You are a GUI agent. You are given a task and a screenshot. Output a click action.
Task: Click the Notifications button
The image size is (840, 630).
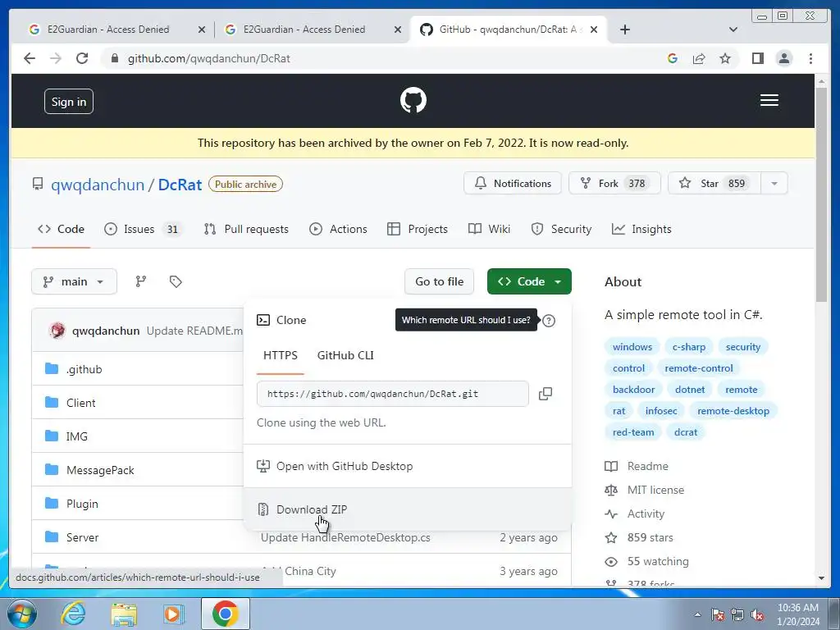click(513, 183)
